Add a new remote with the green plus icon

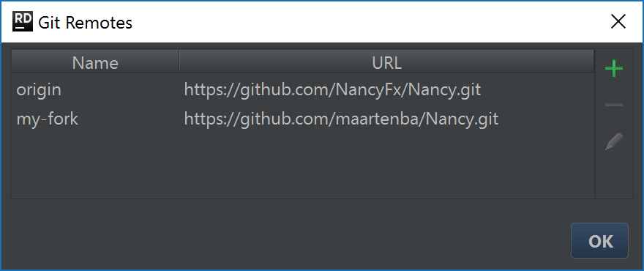point(613,68)
